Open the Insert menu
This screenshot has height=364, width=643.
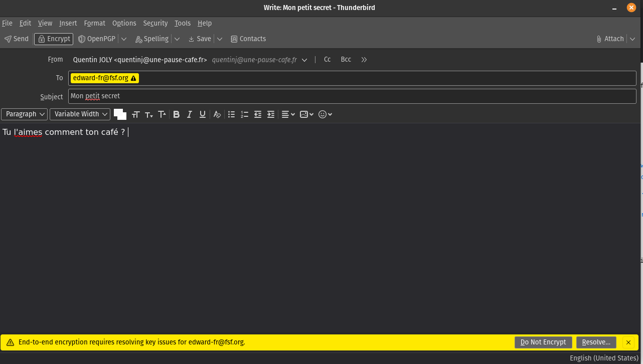[x=68, y=23]
